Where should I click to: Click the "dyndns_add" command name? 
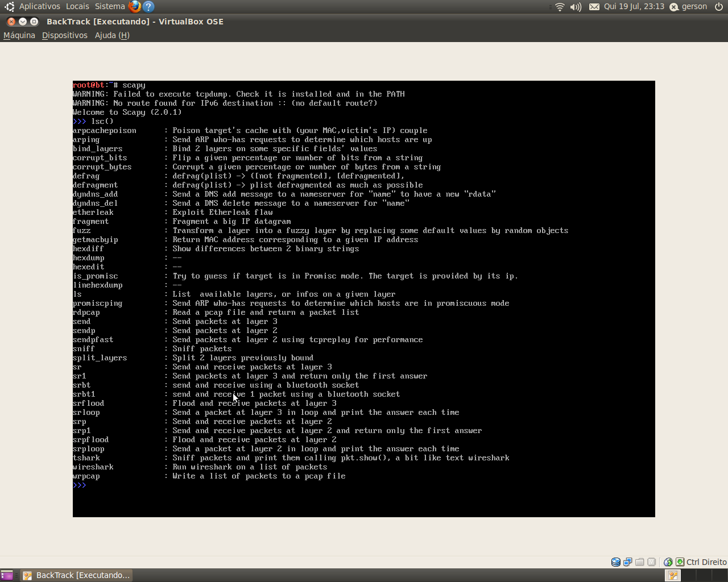tap(96, 194)
